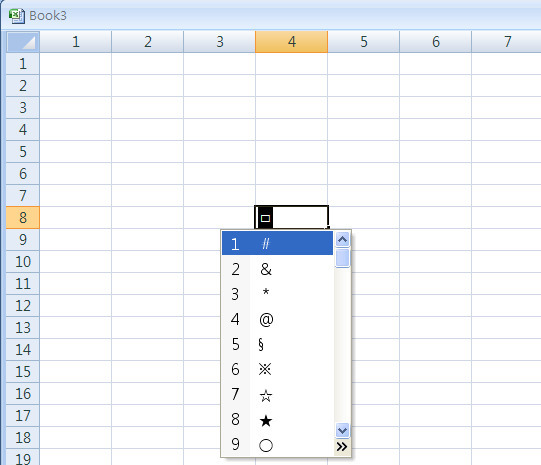Choose candidate 4 the @ symbol
Image resolution: width=541 pixels, height=465 pixels.
[277, 319]
